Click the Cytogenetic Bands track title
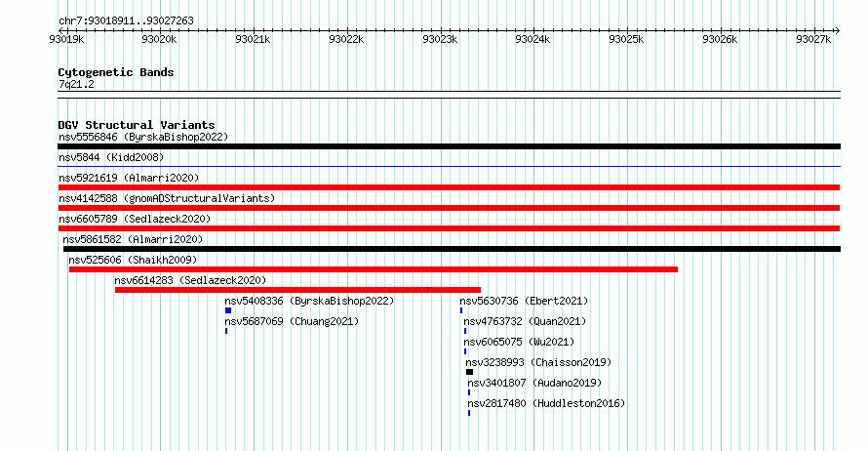The height and width of the screenshot is (451, 868). (x=116, y=72)
